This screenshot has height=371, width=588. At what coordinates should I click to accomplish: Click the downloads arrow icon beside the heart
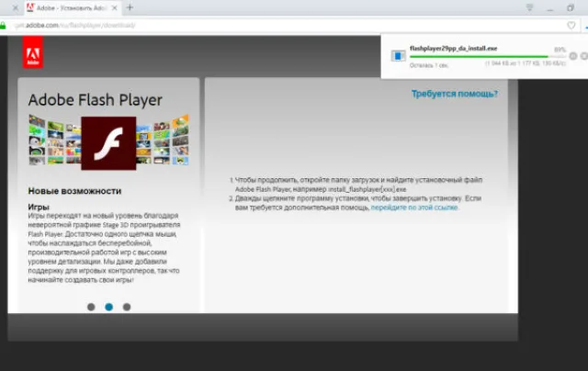pos(586,27)
